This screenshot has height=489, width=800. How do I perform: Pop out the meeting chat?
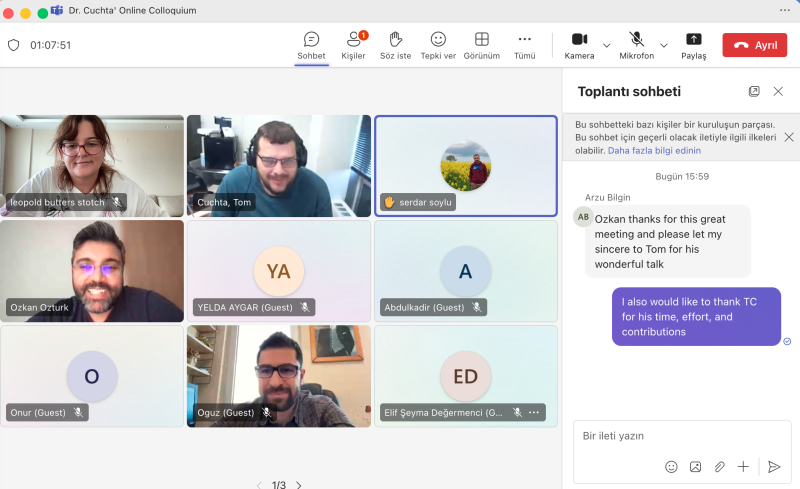(x=754, y=91)
